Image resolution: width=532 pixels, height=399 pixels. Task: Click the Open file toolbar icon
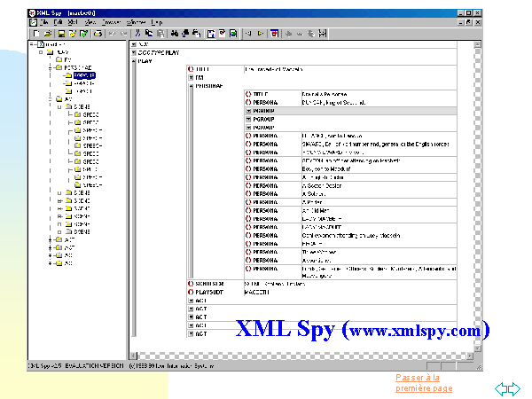tap(46, 33)
